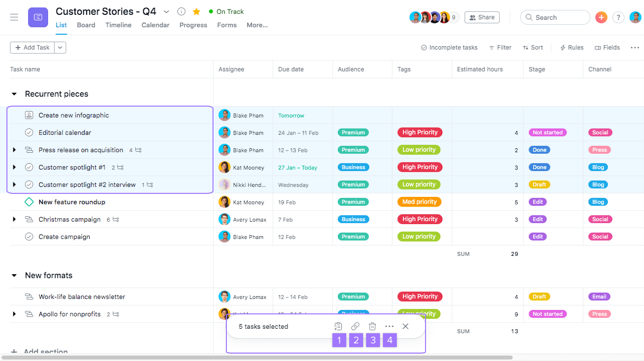Open the Timeline tab
The image size is (644, 361).
tap(118, 25)
